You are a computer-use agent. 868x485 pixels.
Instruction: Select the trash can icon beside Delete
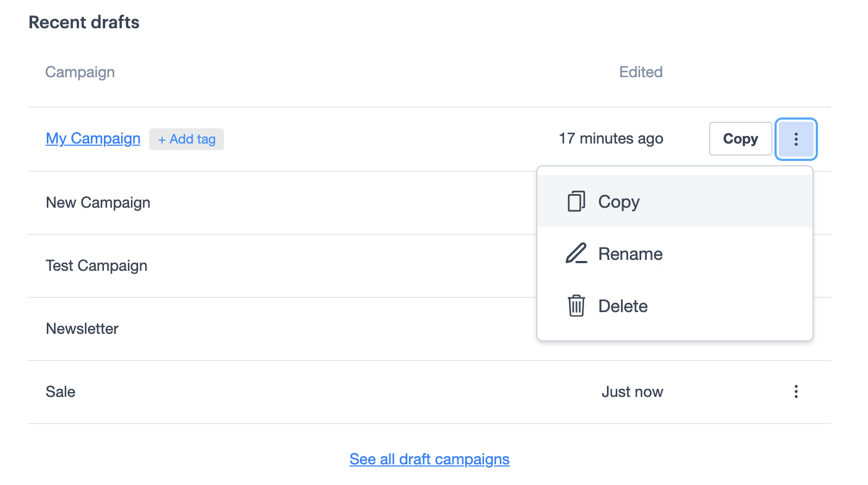point(576,305)
